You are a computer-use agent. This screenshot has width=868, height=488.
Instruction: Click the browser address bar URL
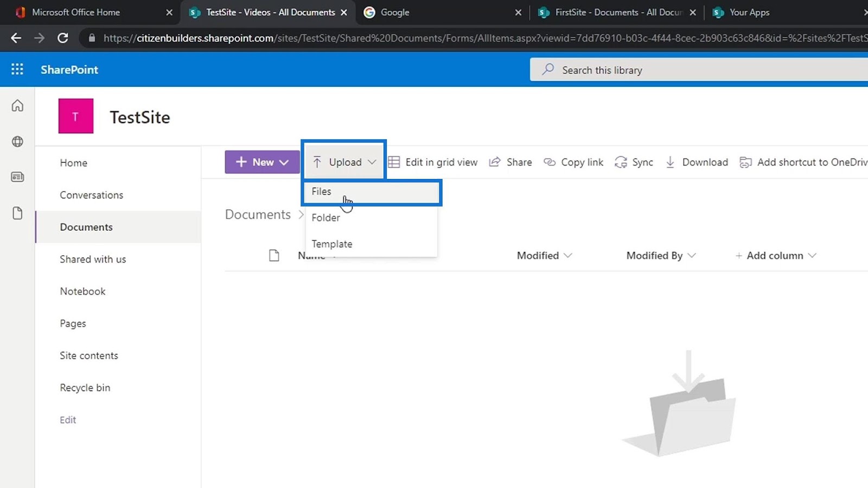(x=486, y=38)
